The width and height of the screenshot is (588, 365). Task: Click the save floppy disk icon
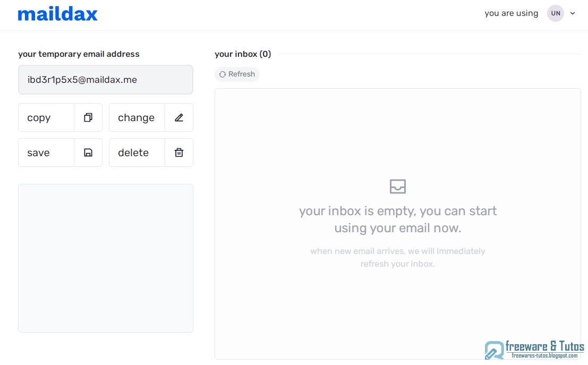88,152
